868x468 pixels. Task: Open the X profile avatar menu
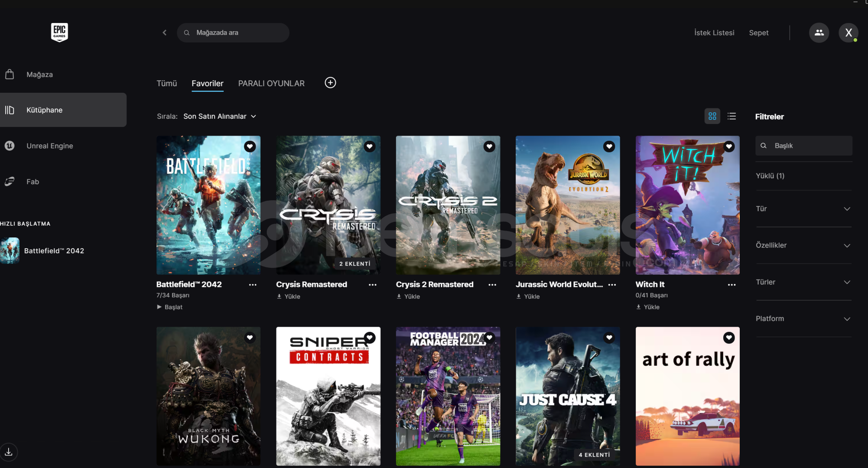[848, 32]
